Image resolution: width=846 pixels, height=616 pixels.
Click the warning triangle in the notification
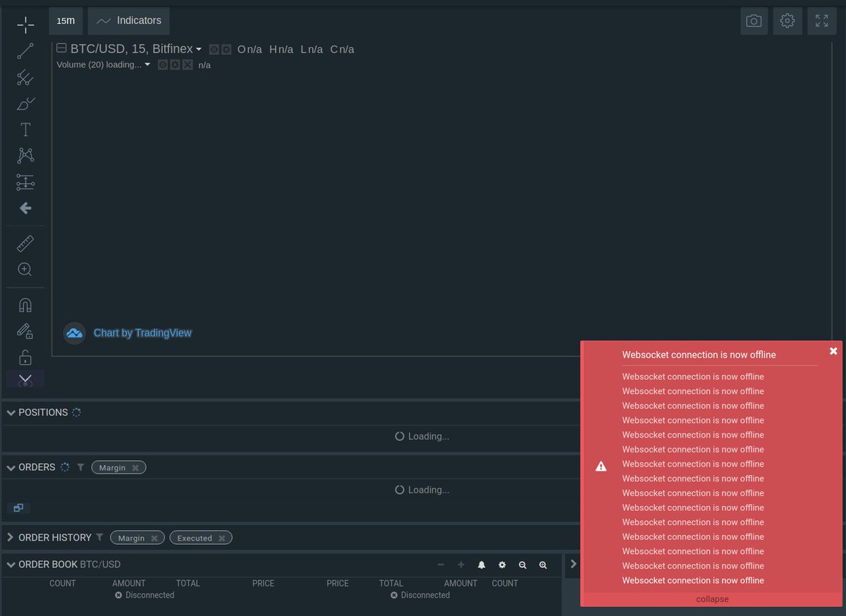(x=601, y=466)
